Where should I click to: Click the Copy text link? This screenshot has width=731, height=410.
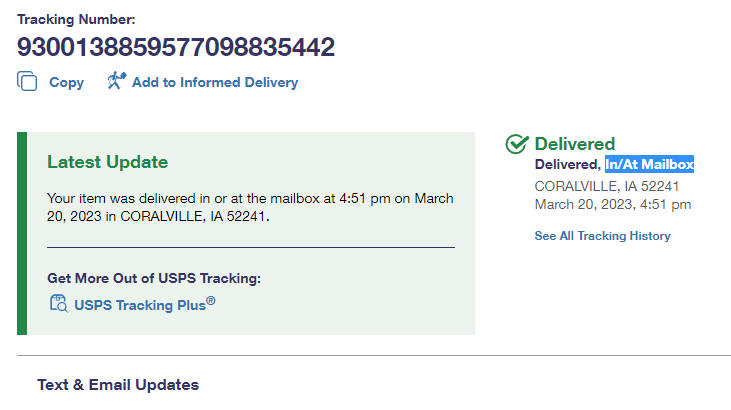coord(66,83)
